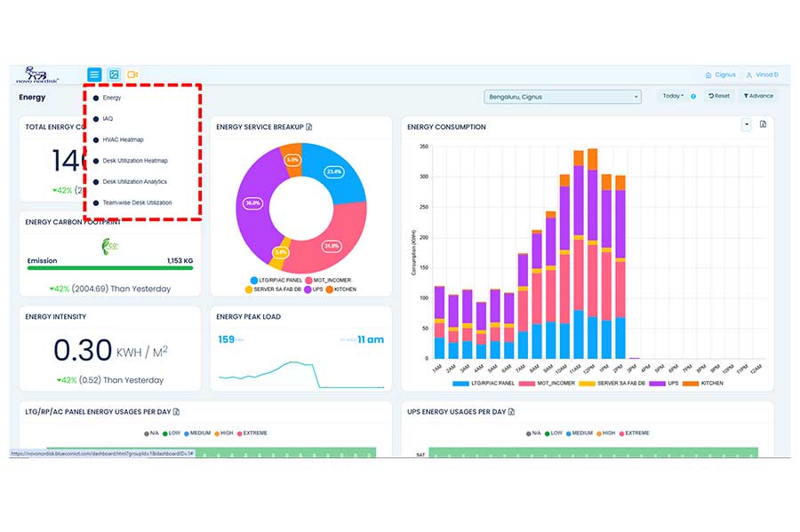Viewport: 800px width, 532px height.
Task: Download LTG/RP/AC Panel usage via export icon
Action: (176, 412)
